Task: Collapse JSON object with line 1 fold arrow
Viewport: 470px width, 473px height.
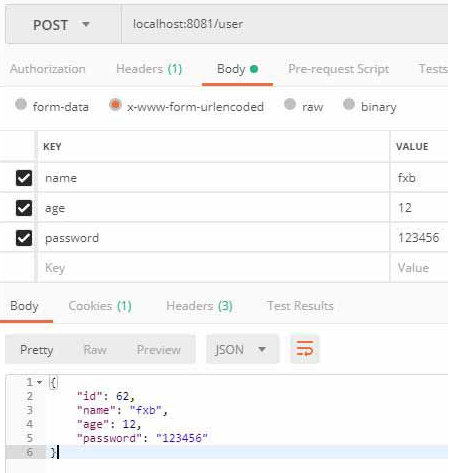Action: [40, 382]
